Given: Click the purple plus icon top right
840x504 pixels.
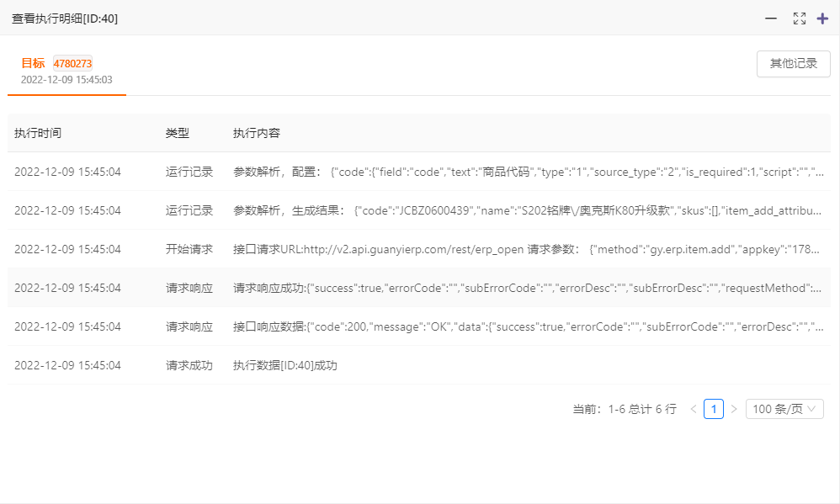Looking at the screenshot, I should coord(822,18).
